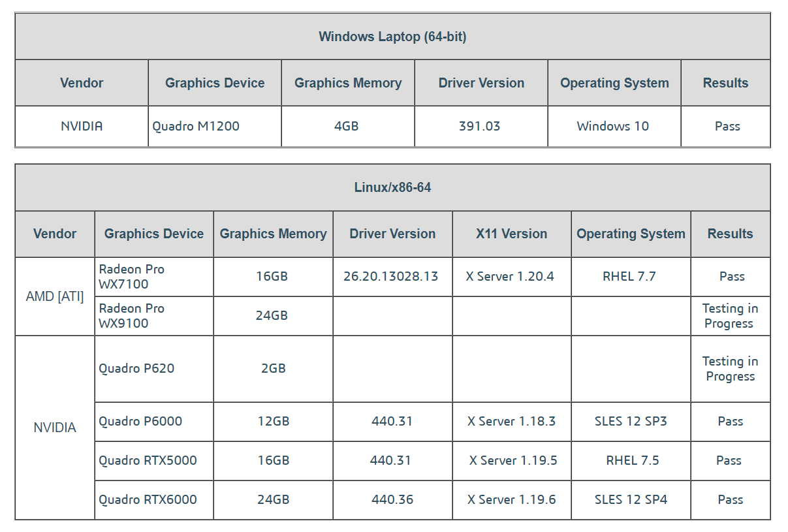Click Testing in Progress for Quadro P620

731,369
